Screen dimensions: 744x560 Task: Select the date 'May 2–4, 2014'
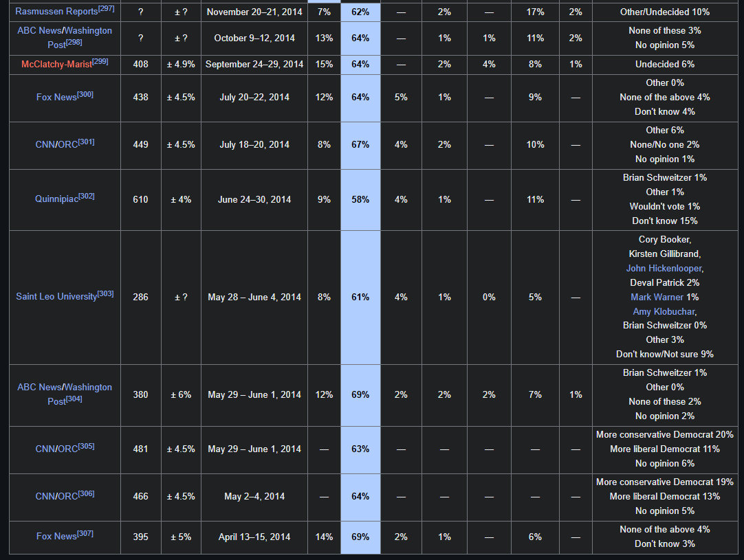point(254,497)
